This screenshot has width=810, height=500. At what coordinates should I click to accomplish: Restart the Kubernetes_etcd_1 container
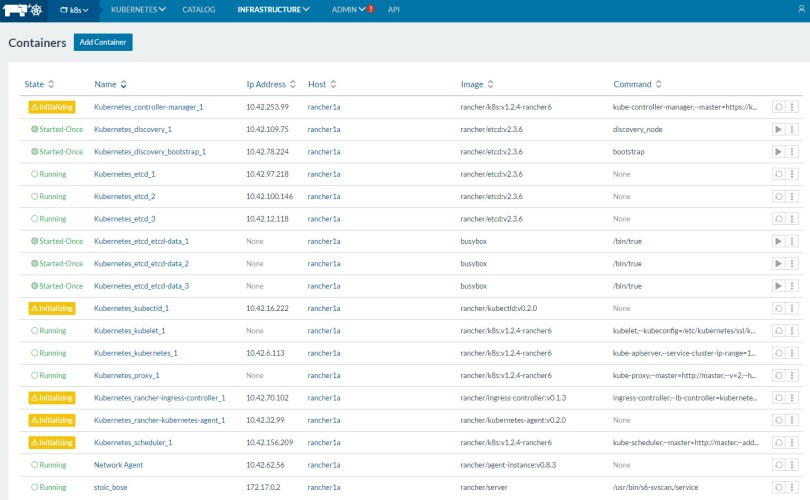click(778, 174)
